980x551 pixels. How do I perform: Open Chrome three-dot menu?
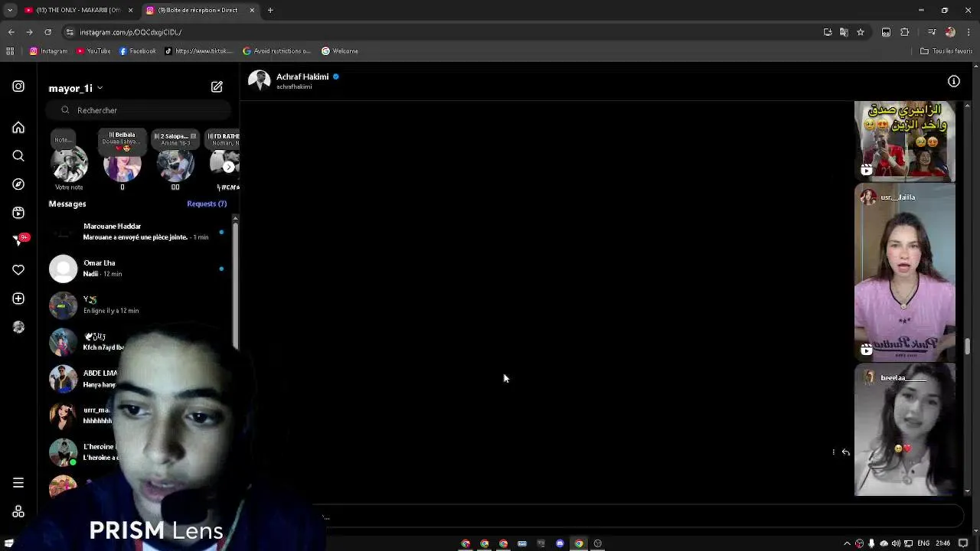pos(969,32)
